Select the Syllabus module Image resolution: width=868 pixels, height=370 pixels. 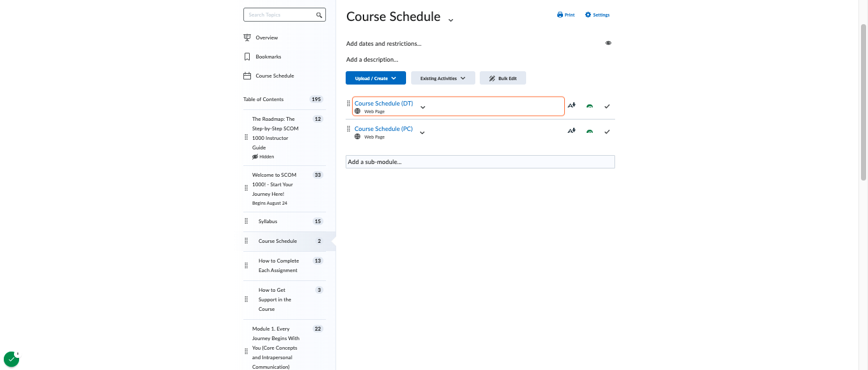(x=268, y=221)
